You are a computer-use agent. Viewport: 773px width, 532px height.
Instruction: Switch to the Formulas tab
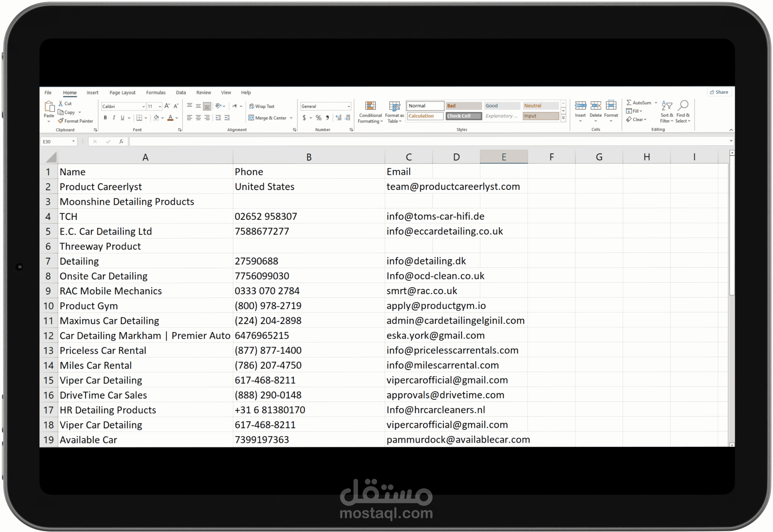(x=156, y=93)
